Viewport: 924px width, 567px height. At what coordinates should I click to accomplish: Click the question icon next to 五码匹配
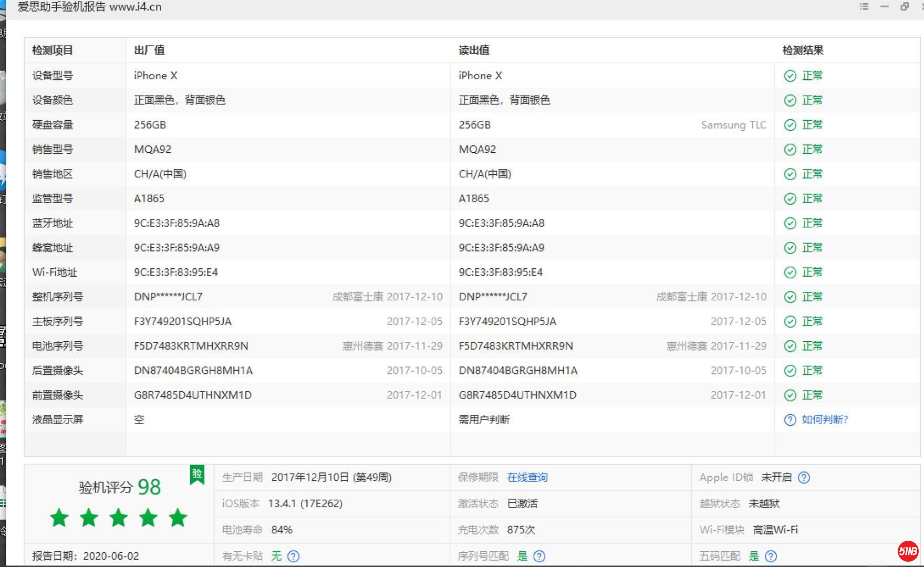(771, 556)
